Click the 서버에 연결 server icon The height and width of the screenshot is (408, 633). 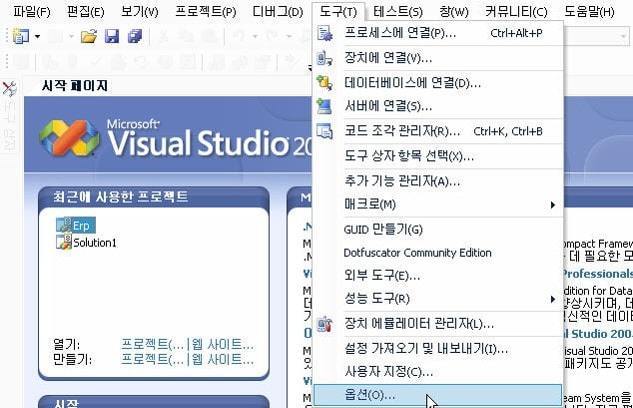325,106
